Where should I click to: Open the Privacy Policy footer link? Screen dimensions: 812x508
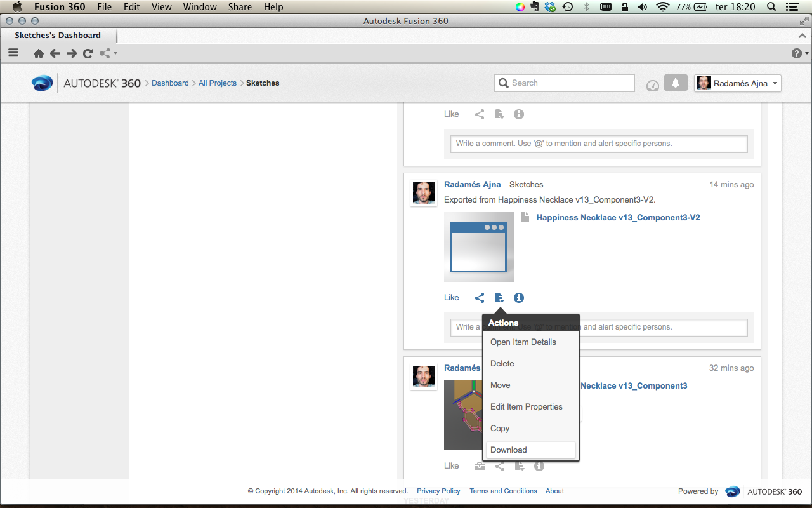[x=438, y=491]
